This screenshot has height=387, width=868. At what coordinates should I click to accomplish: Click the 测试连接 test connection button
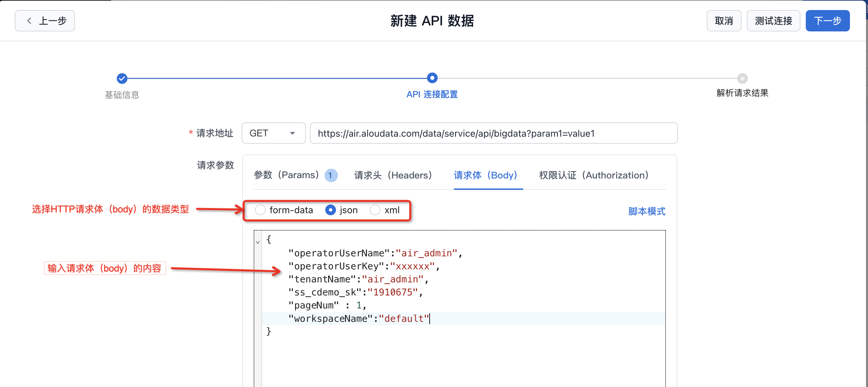tap(773, 21)
